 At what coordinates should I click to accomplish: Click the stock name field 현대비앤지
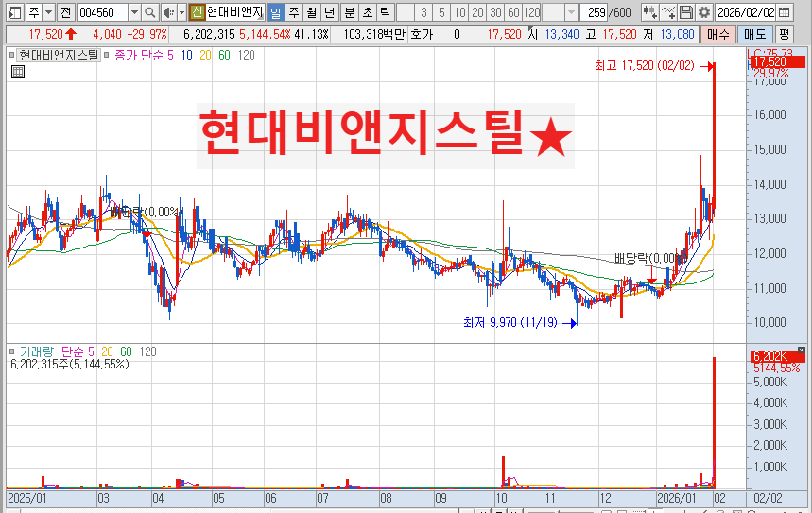234,12
